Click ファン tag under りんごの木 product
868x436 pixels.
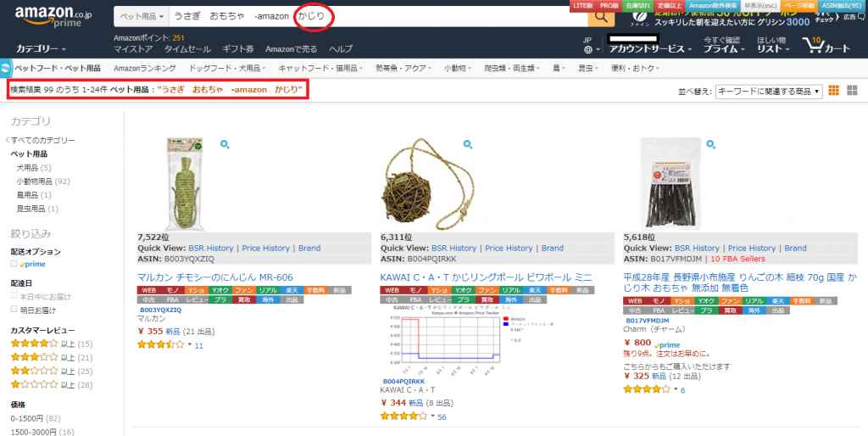[730, 301]
